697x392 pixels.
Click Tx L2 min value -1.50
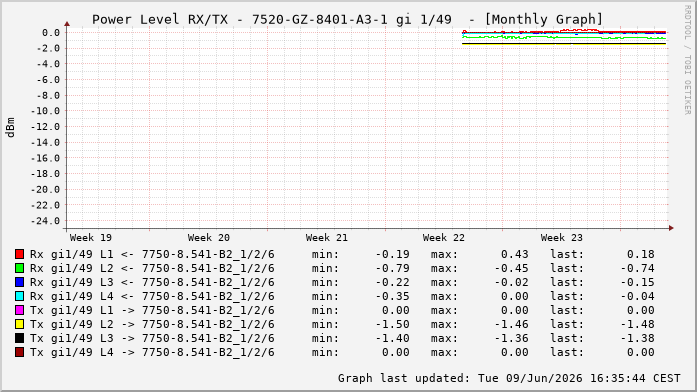393,324
